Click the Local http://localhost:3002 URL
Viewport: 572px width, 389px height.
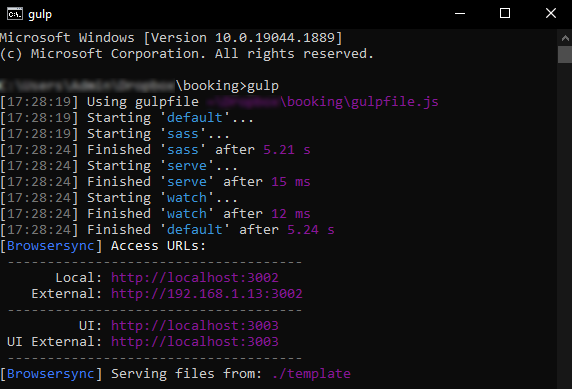click(195, 278)
